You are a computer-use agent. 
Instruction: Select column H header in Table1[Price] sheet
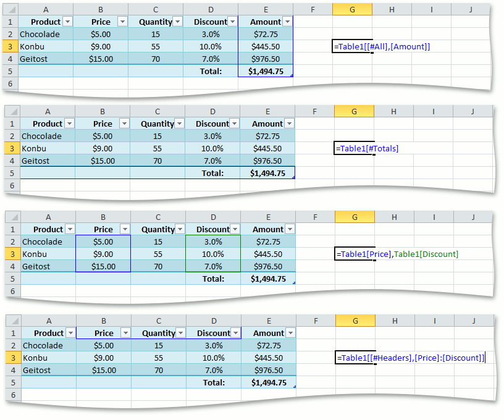coord(395,217)
